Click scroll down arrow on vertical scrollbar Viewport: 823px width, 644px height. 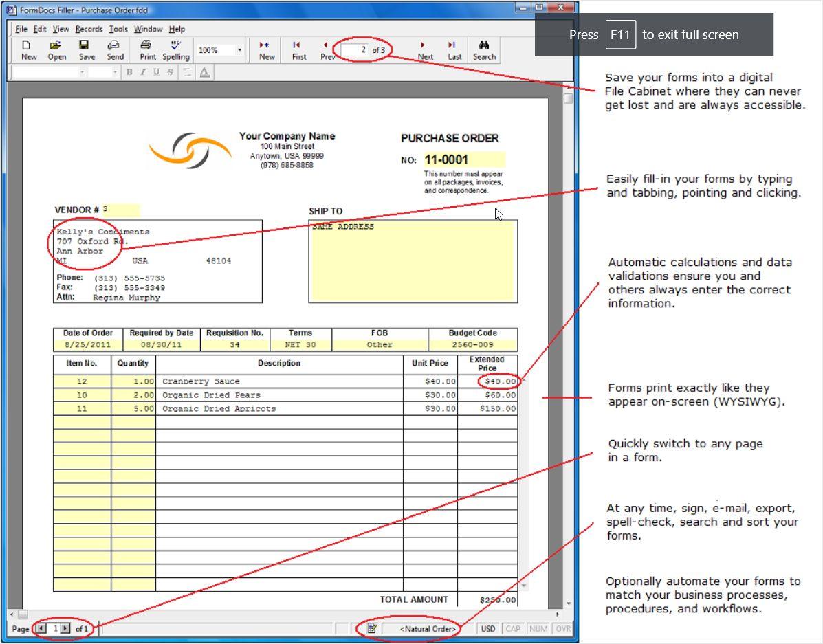568,605
